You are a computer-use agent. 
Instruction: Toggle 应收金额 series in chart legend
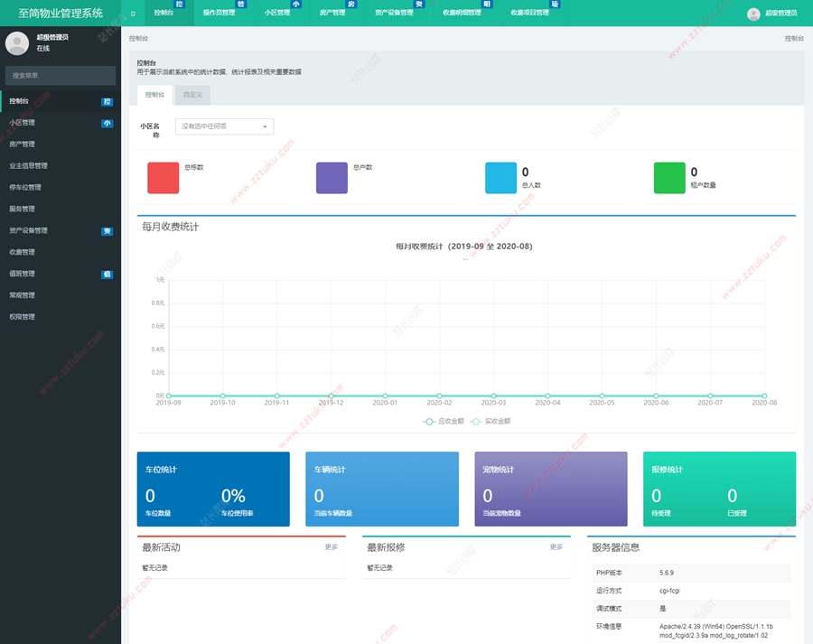[x=442, y=421]
